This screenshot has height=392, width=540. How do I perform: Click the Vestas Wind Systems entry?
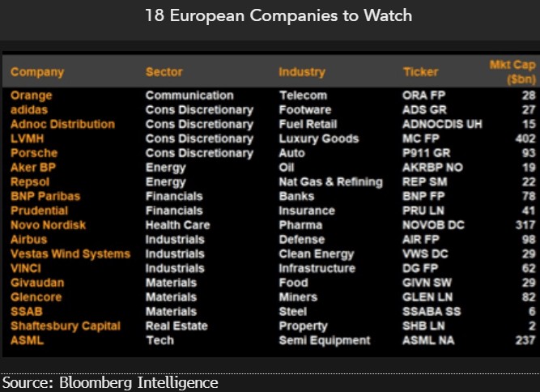click(x=70, y=254)
